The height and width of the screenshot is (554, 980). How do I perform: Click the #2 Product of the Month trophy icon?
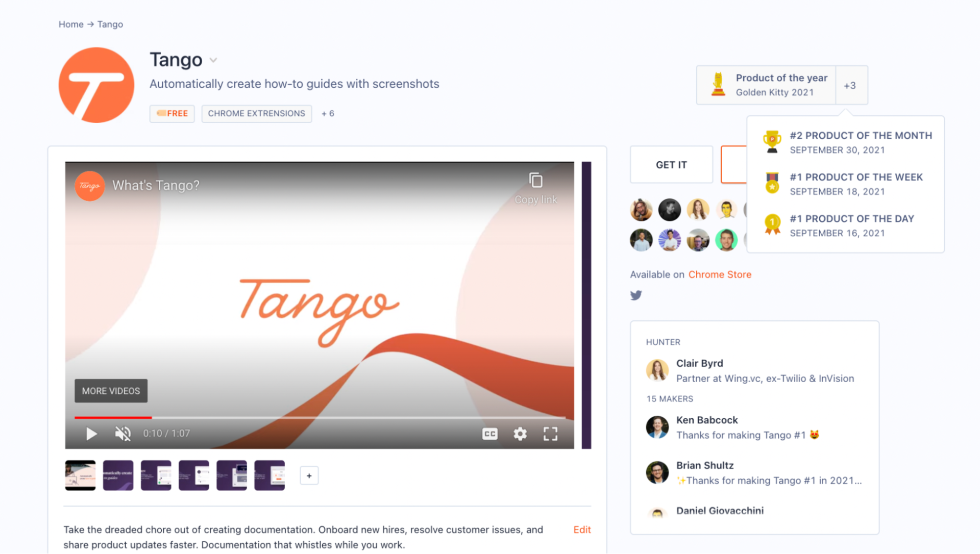772,141
